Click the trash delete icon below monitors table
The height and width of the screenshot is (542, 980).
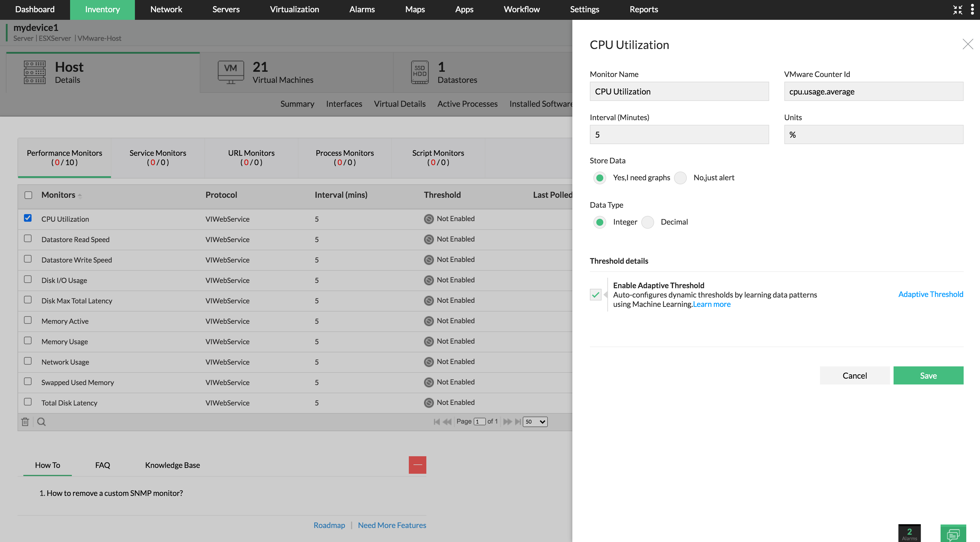pyautogui.click(x=25, y=422)
